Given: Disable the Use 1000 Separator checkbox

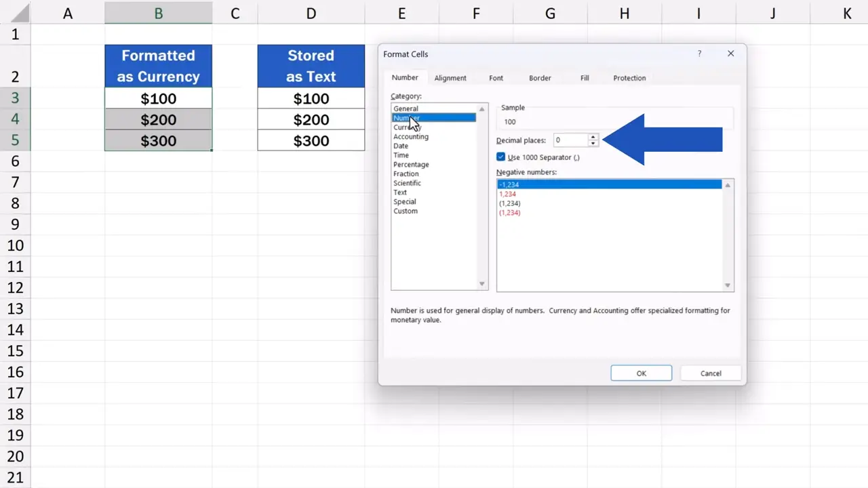Looking at the screenshot, I should [500, 157].
